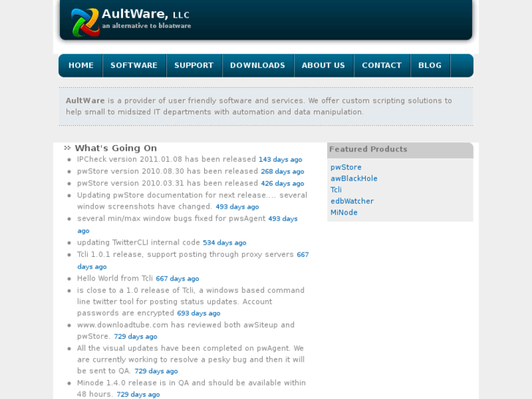This screenshot has width=532, height=399.
Task: Click '729 days ago' after 'be sent to QA'
Action: pyautogui.click(x=156, y=371)
